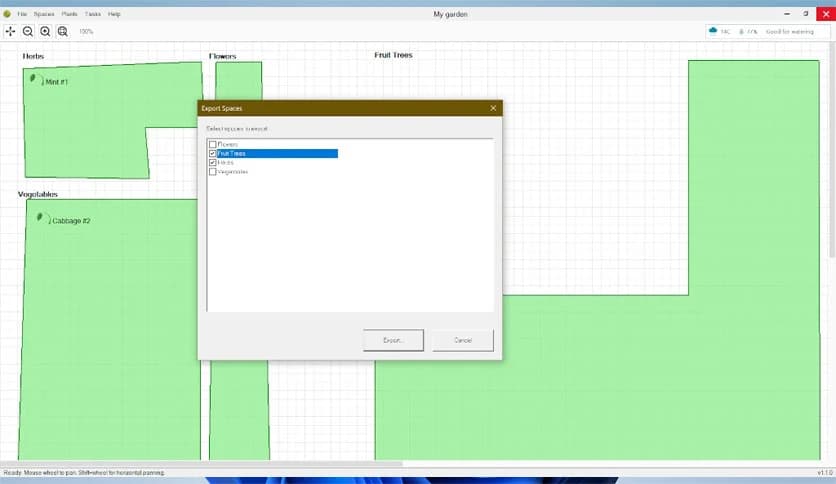Check the Vegetables checkbox in the export list

pyautogui.click(x=213, y=172)
